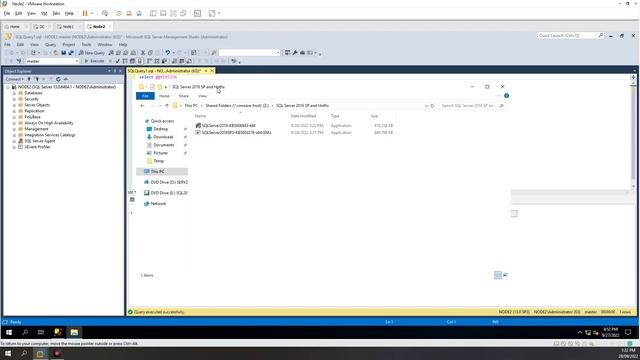This screenshot has height=360, width=640.
Task: Click the Undo icon in SSMS toolbar
Action: [x=167, y=53]
